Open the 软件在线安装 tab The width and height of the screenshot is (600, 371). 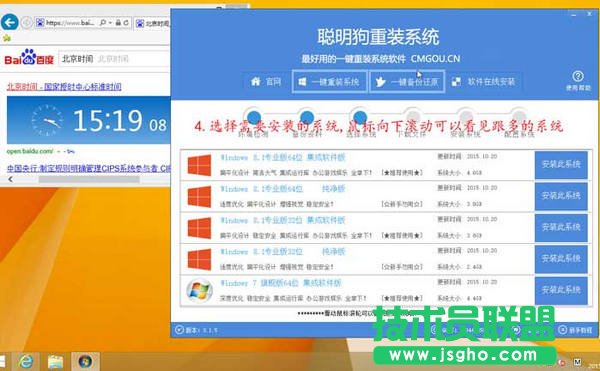coord(484,81)
